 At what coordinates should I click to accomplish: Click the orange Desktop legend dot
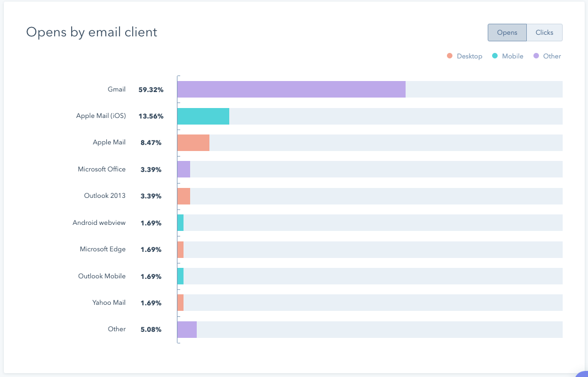[450, 56]
